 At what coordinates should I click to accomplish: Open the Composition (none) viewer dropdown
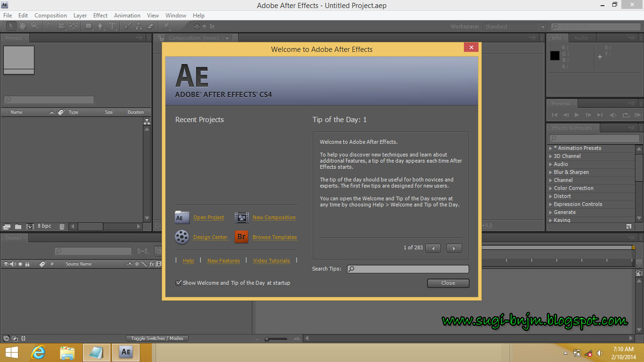tap(227, 38)
